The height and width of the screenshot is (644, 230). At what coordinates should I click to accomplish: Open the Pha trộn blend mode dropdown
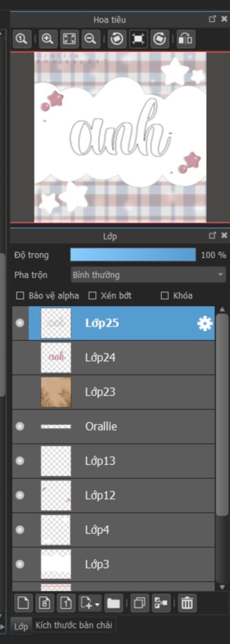coord(148,275)
